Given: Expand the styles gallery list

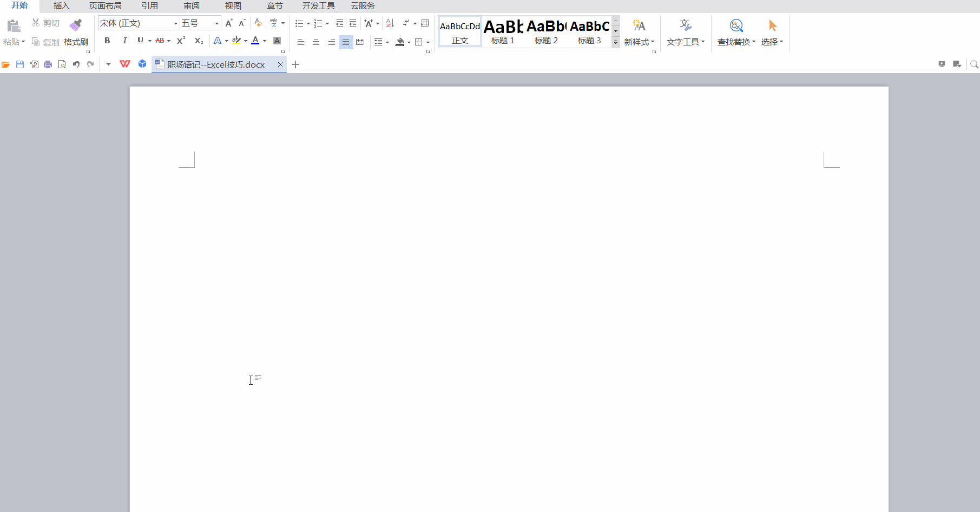Looking at the screenshot, I should click(x=616, y=43).
